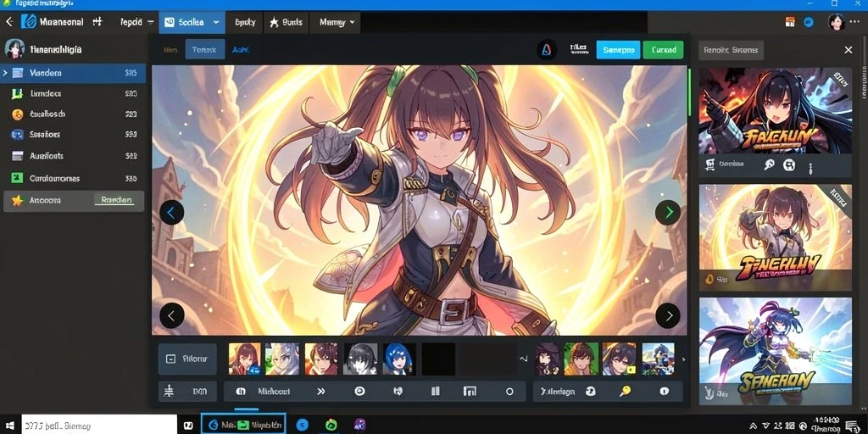Open the dropdown arrow on the last top tab

[x=352, y=23]
